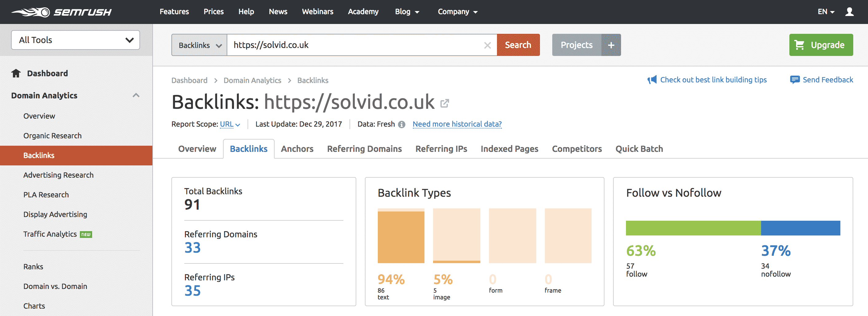Click the 5% image backlinks figure

click(443, 279)
